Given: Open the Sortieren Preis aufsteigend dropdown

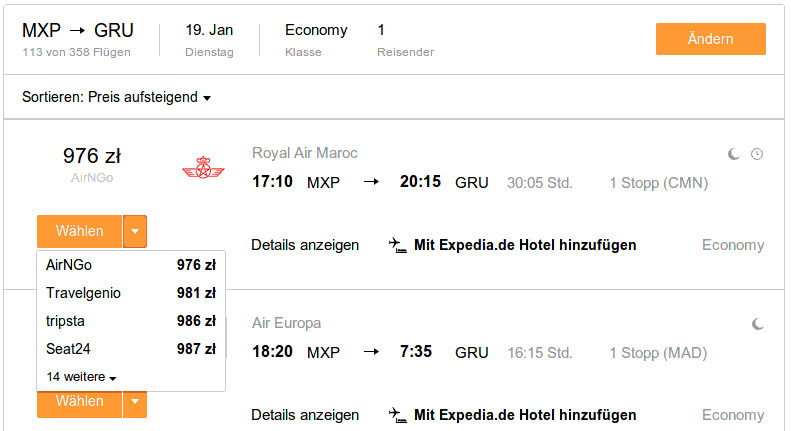Looking at the screenshot, I should coord(117,97).
